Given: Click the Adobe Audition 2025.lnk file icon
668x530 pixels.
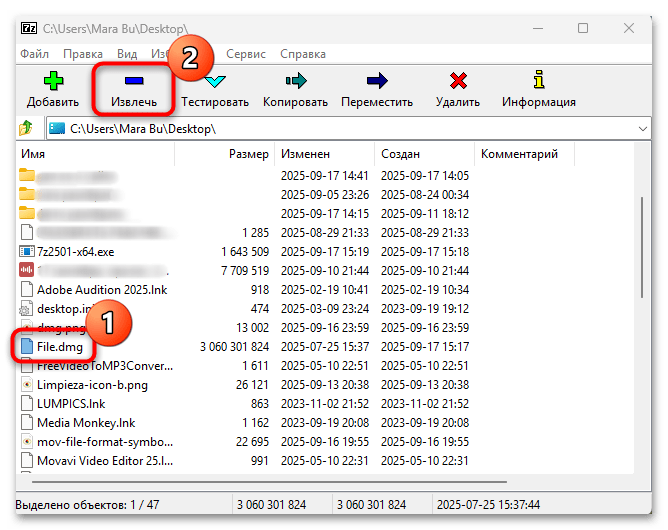Looking at the screenshot, I should pos(27,289).
